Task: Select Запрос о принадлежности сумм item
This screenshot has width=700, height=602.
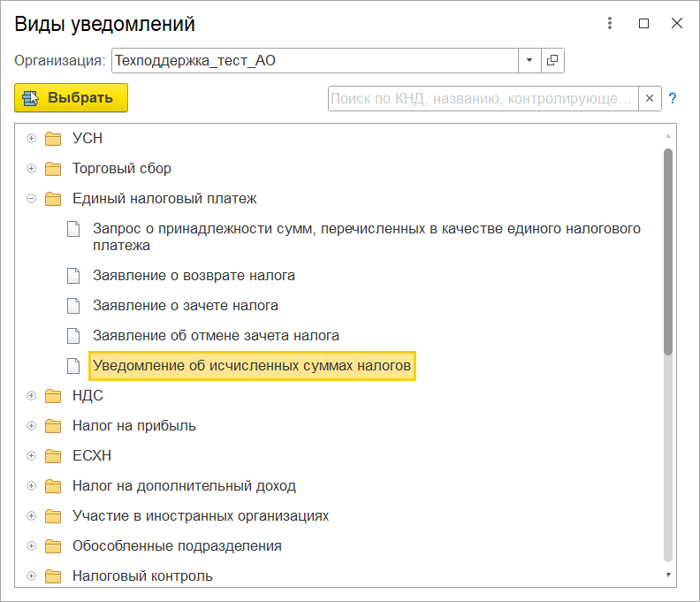Action: point(367,237)
